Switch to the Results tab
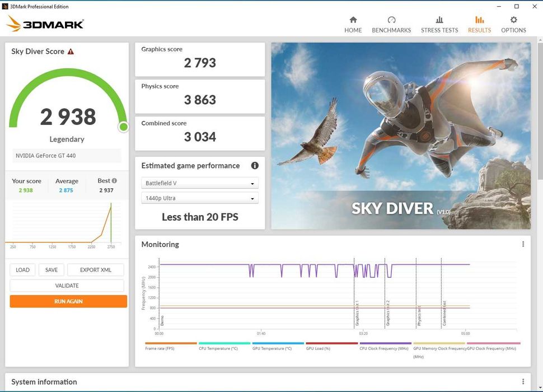 479,24
